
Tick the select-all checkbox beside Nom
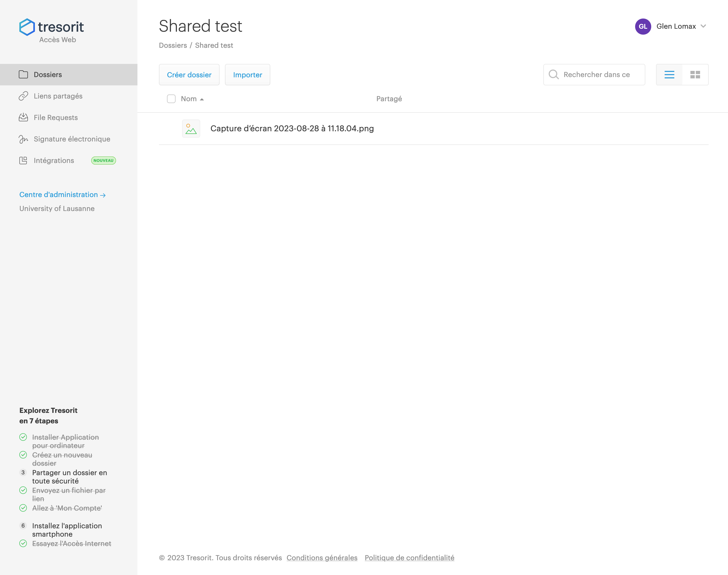click(171, 99)
